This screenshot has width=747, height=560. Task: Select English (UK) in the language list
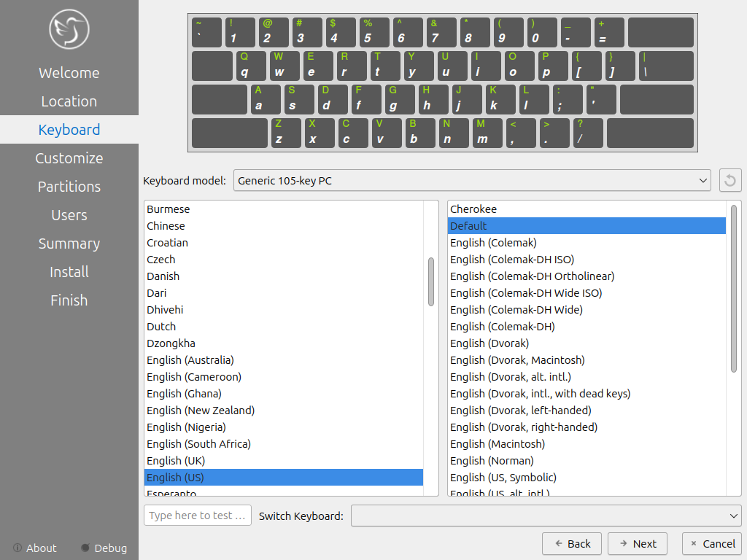[x=176, y=461]
